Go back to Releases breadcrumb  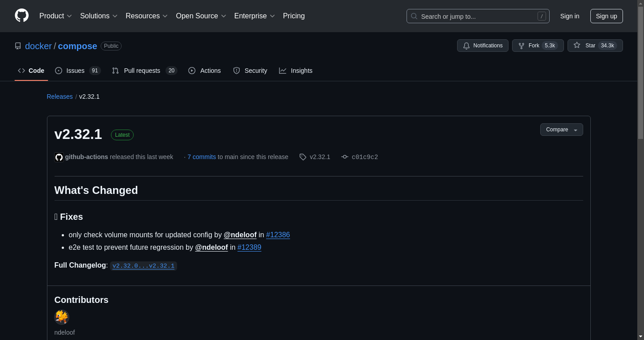point(59,97)
